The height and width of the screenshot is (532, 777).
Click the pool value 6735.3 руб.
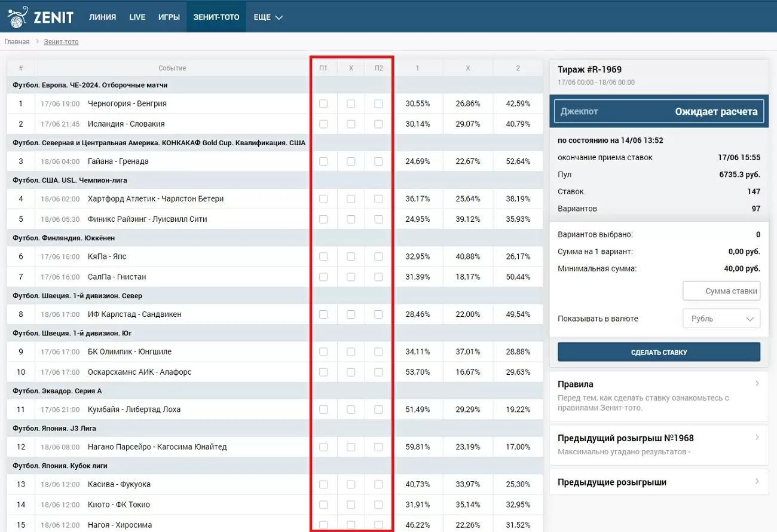(x=740, y=175)
